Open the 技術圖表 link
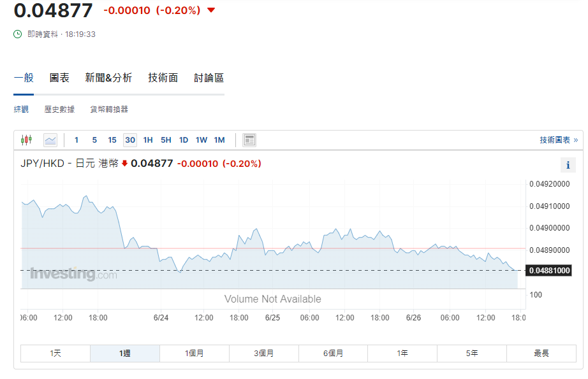 point(559,139)
